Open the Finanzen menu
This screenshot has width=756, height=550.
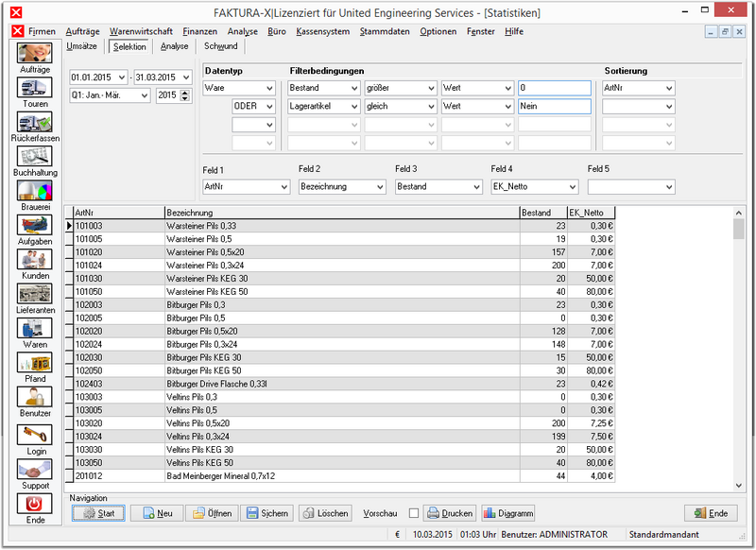199,31
